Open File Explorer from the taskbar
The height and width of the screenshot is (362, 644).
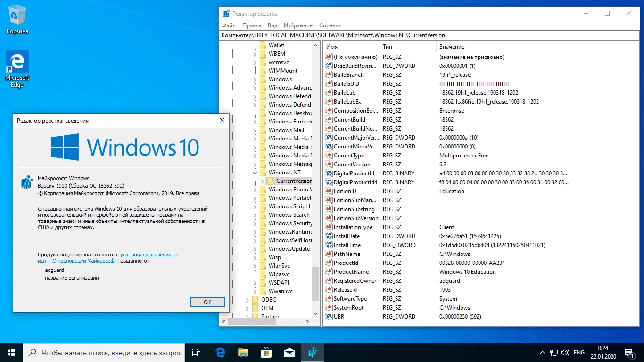243,352
